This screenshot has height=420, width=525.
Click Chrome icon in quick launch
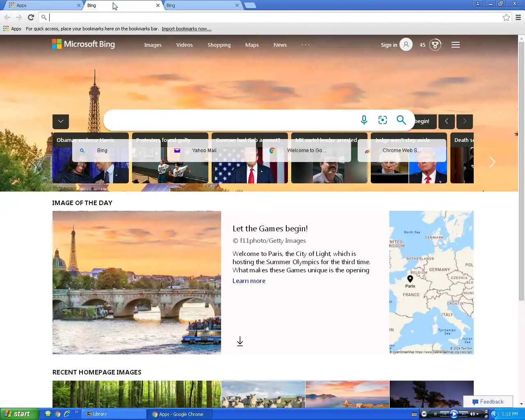(57, 414)
